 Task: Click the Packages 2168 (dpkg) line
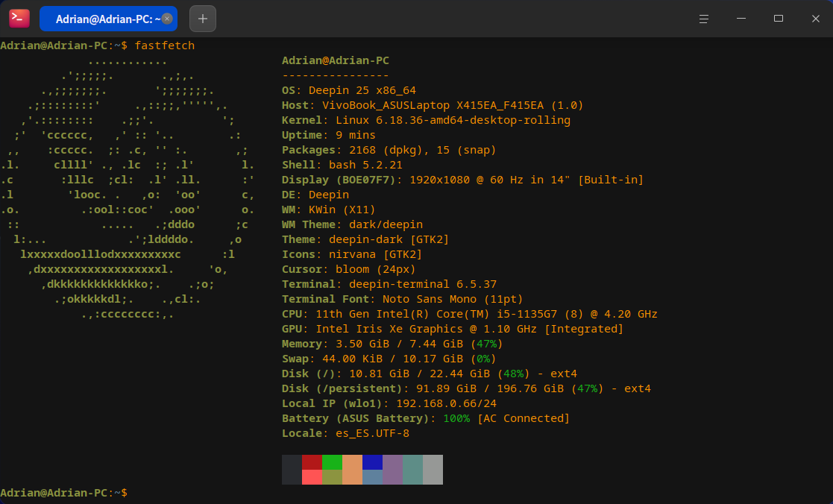[x=389, y=150]
